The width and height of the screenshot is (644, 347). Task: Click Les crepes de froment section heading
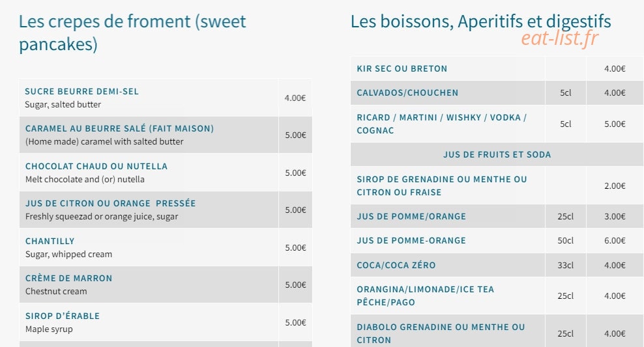tap(132, 33)
